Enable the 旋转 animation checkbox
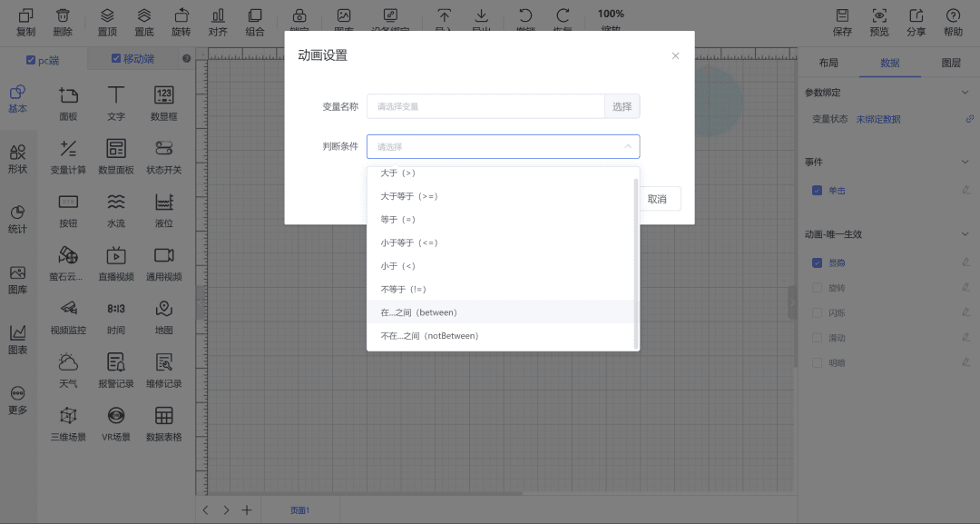This screenshot has height=524, width=980. [x=817, y=288]
